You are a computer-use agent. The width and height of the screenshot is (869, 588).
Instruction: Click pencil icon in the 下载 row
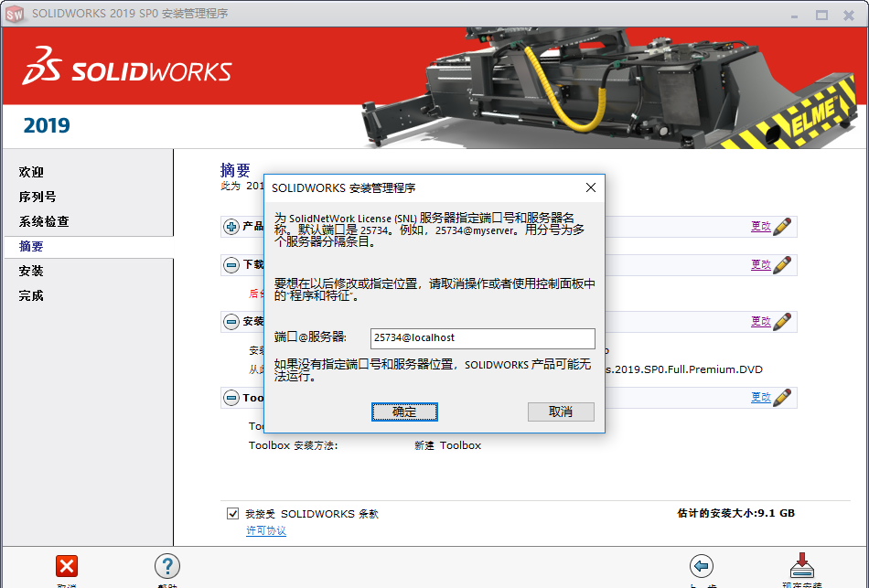pos(782,265)
